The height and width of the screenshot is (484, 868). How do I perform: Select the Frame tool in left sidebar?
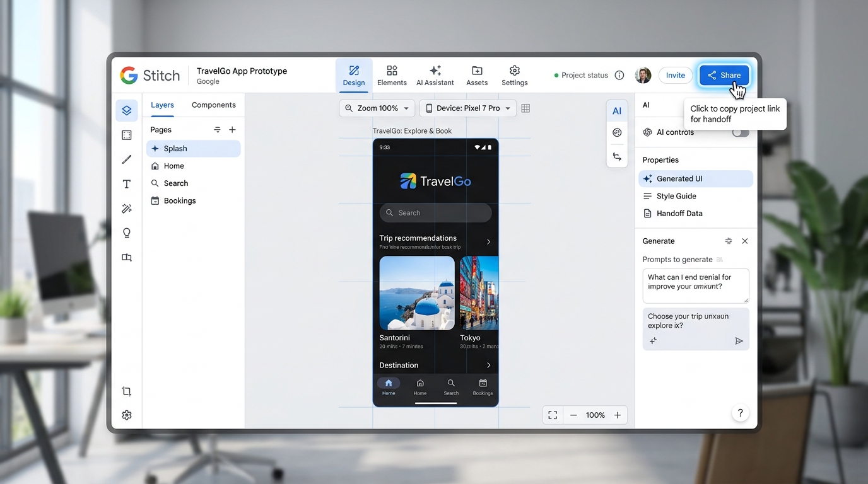tap(127, 135)
